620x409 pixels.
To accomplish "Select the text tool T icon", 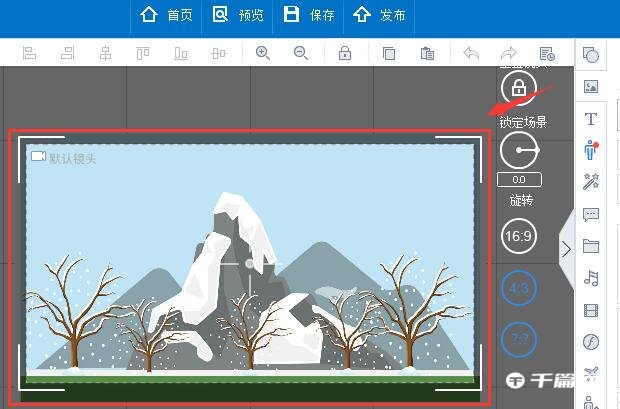I will [590, 119].
